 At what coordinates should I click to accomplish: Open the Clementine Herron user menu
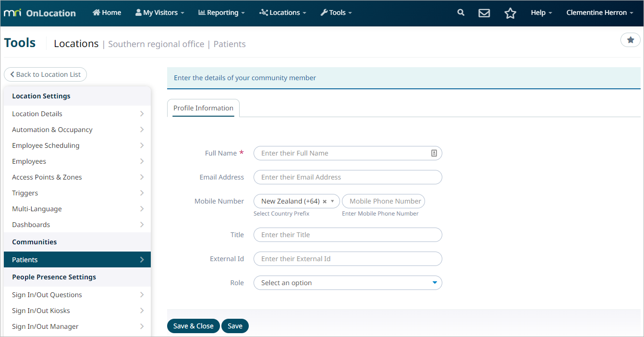(599, 13)
